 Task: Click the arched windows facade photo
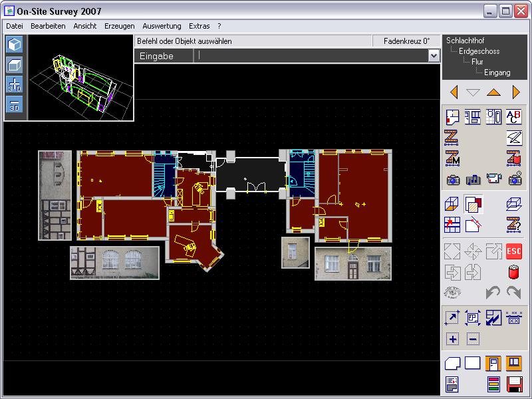click(x=114, y=263)
